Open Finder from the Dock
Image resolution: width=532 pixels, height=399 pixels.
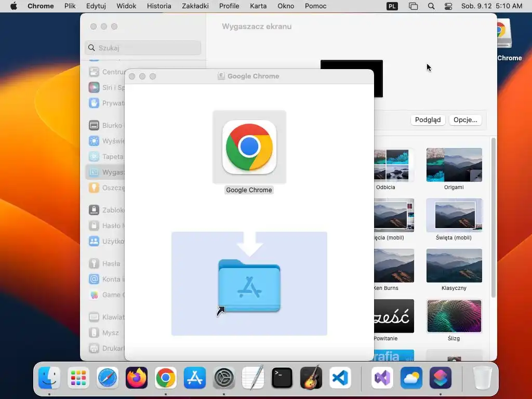tap(49, 378)
